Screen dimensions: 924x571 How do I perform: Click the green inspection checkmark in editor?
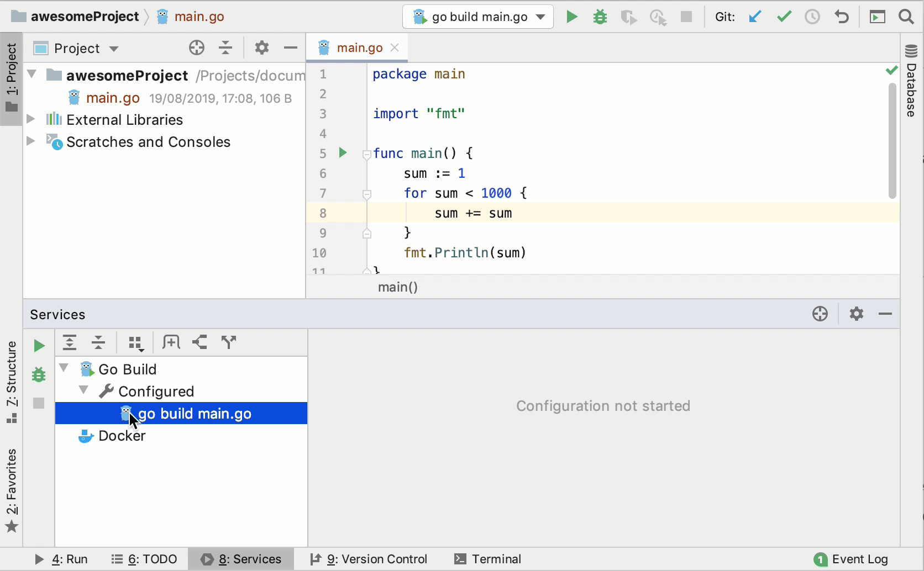(x=891, y=70)
